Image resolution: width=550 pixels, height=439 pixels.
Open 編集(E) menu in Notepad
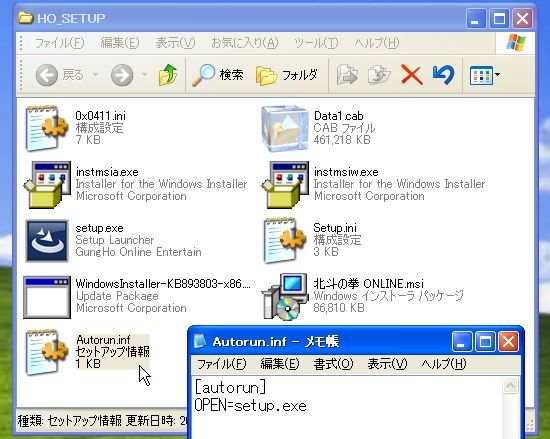[x=280, y=364]
